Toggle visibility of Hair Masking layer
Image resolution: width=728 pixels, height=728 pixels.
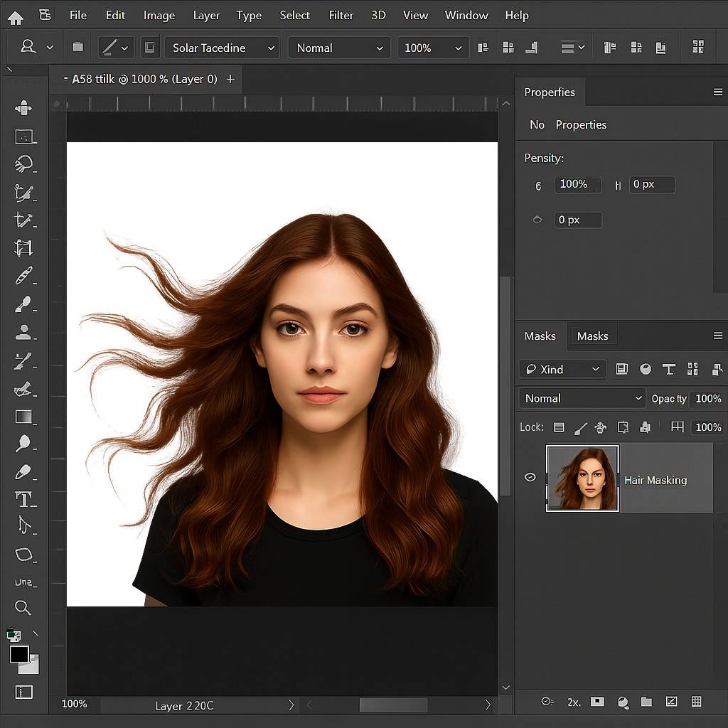pos(530,477)
